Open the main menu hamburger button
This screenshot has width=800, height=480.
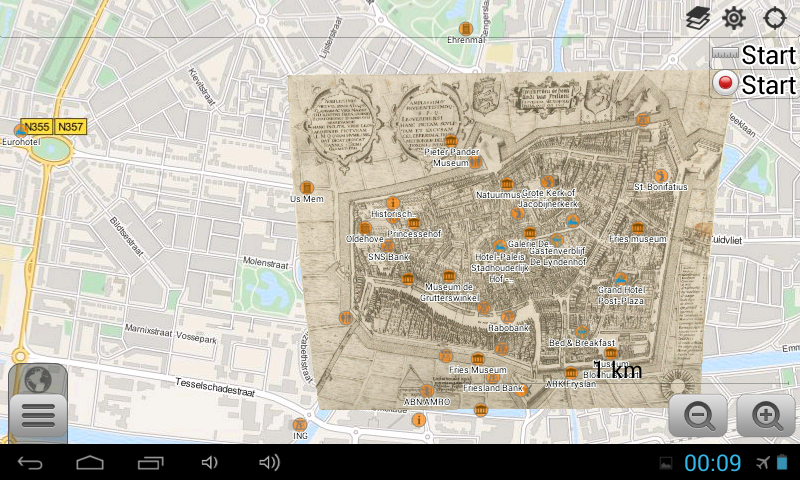tap(38, 417)
